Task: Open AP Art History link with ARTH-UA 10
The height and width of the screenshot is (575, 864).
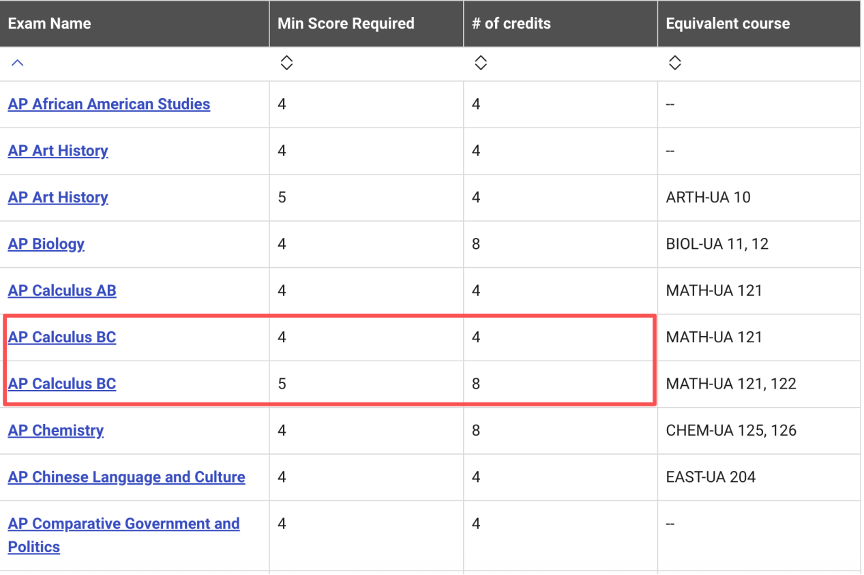Action: click(x=58, y=197)
